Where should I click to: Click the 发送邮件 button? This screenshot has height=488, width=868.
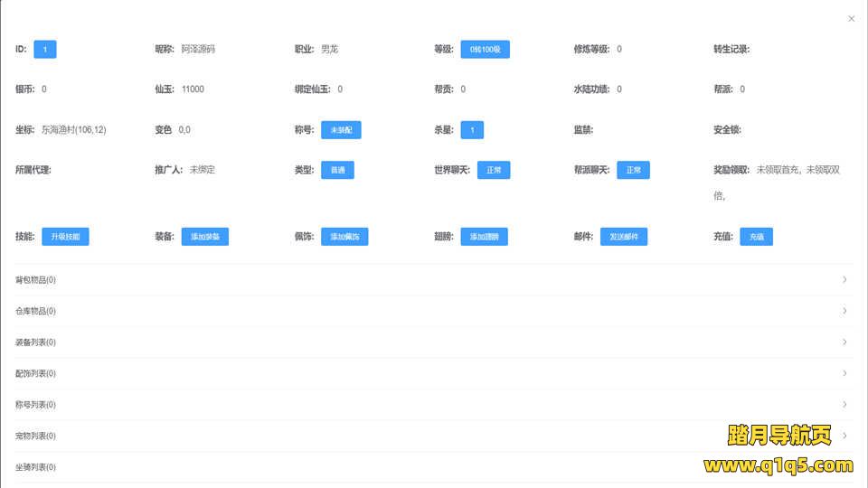point(624,237)
